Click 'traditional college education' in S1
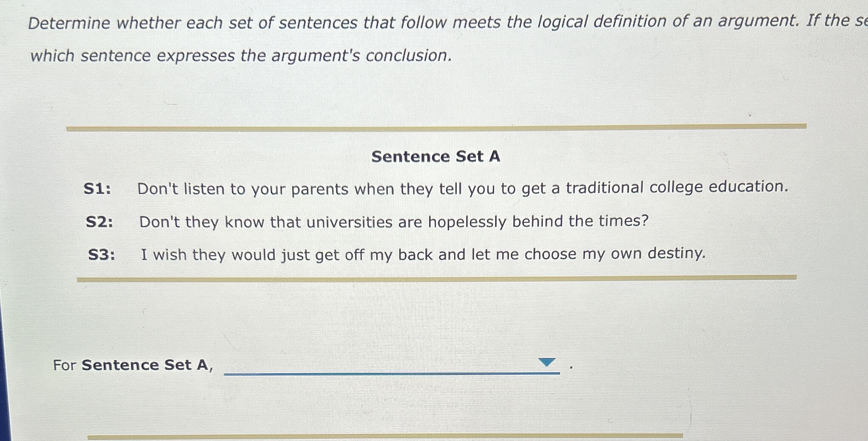 [677, 187]
